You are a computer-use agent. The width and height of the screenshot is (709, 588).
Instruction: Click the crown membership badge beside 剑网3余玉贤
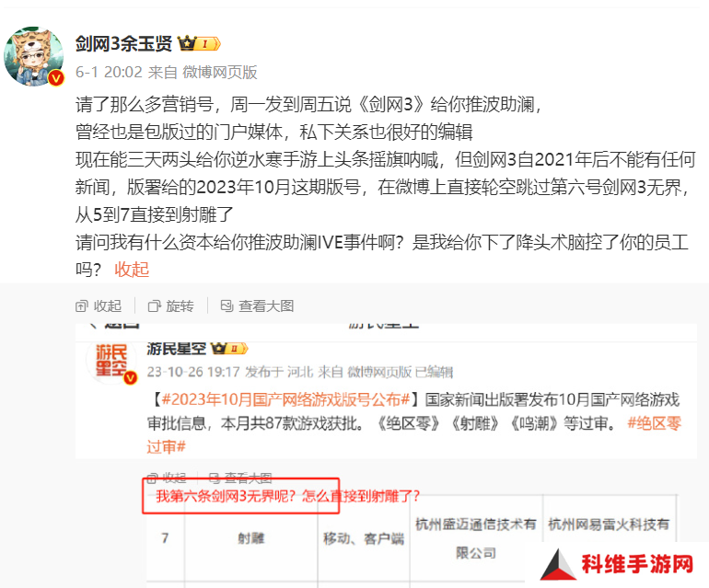point(199,44)
